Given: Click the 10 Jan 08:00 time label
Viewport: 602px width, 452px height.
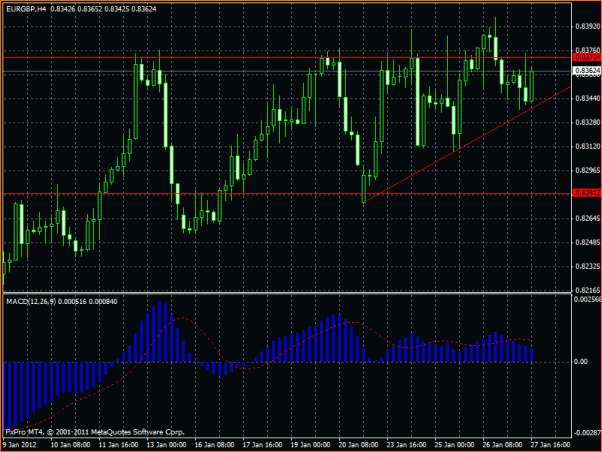Looking at the screenshot, I should click(x=70, y=445).
